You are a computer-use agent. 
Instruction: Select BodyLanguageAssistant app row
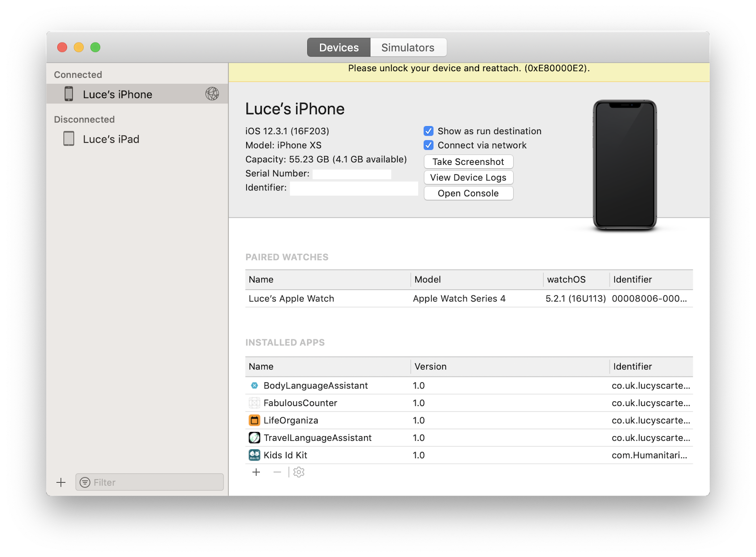click(x=469, y=386)
